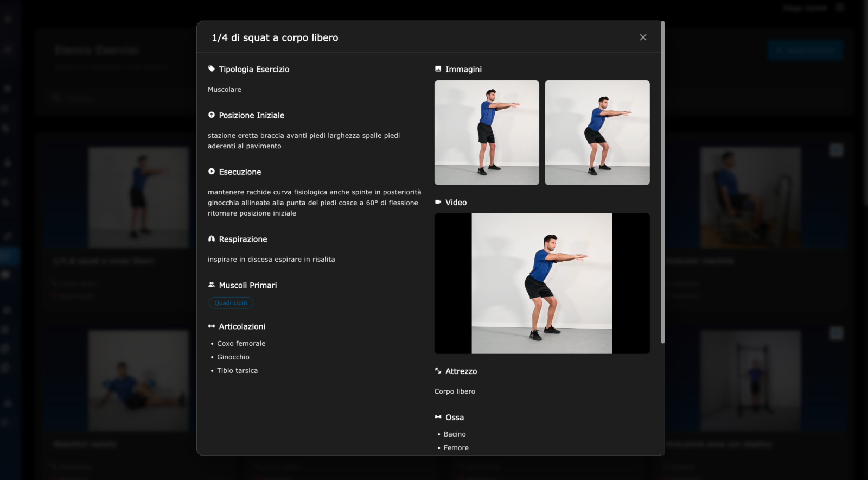Click the 'Esecuzione' heading

(240, 172)
